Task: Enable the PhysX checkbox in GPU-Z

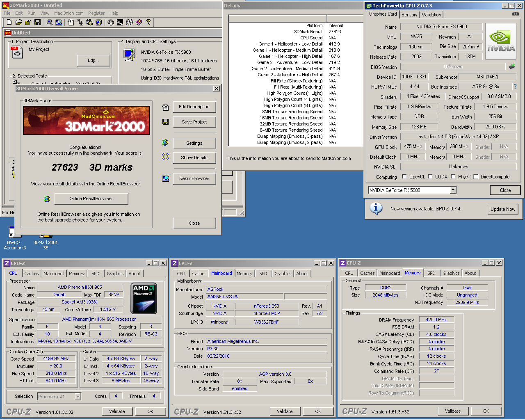Action: tap(453, 177)
